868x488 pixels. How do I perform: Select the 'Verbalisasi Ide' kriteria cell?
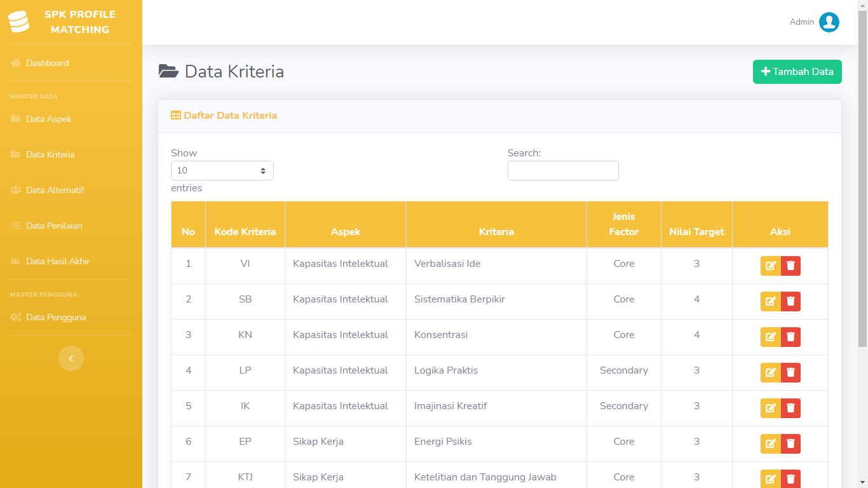coord(496,266)
